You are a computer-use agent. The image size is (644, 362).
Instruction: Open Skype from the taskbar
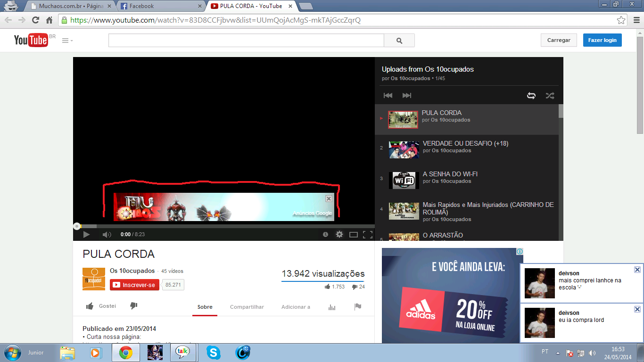coord(213,353)
